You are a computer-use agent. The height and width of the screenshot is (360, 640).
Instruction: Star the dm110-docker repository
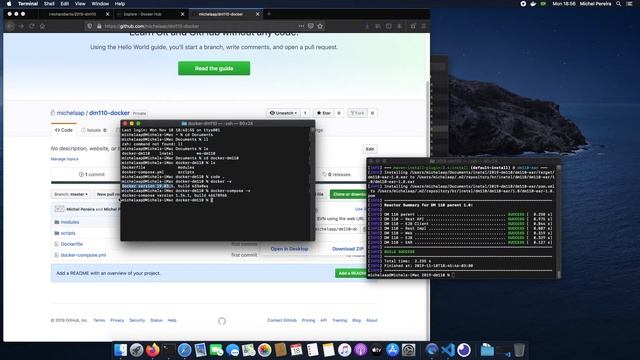(x=324, y=113)
